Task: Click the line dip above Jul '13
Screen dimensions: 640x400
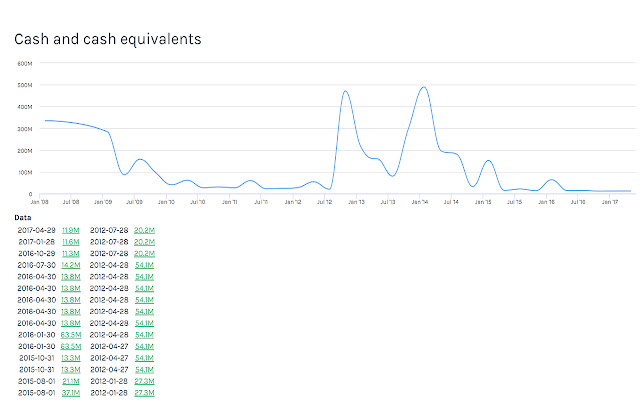Action: point(392,176)
